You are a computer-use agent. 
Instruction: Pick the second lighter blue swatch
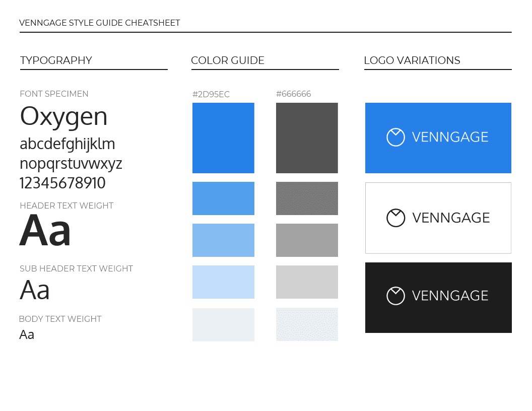(223, 240)
